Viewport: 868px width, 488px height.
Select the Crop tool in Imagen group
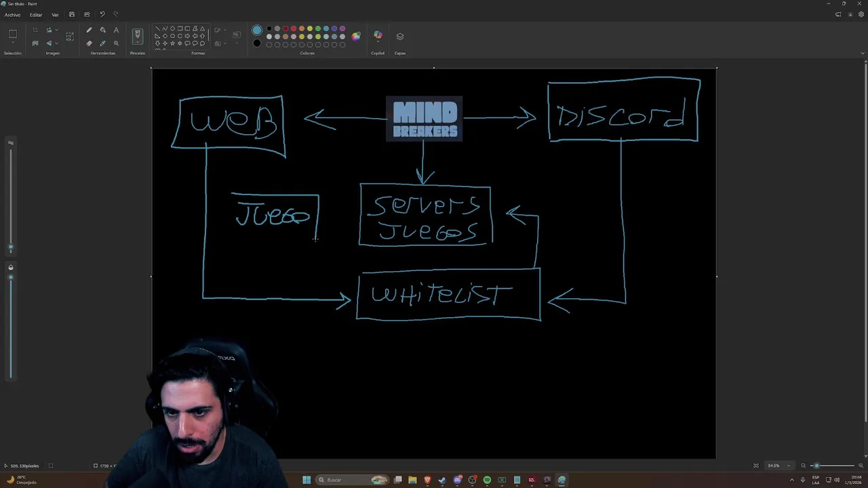(35, 30)
